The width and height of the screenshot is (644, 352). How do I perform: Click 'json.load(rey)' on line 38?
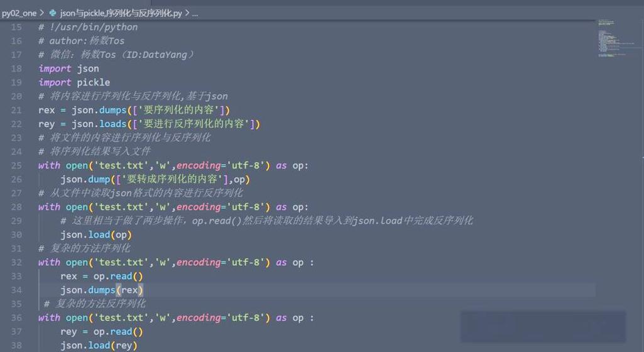[x=99, y=346]
